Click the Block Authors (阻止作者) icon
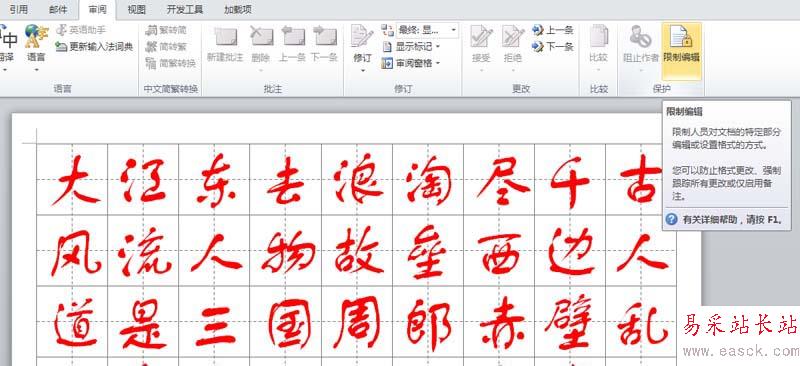The image size is (800, 366). pos(641,38)
